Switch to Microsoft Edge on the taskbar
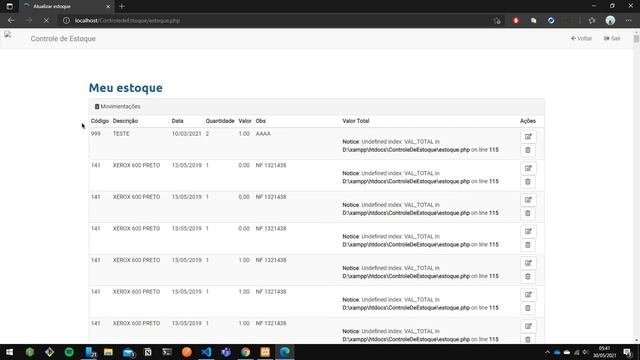This screenshot has width=640, height=360. pyautogui.click(x=284, y=352)
